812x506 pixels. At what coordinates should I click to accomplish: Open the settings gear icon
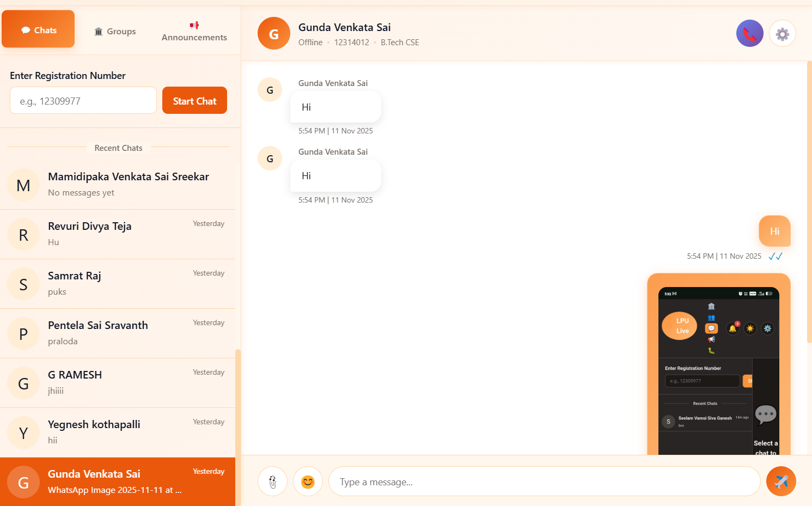782,33
